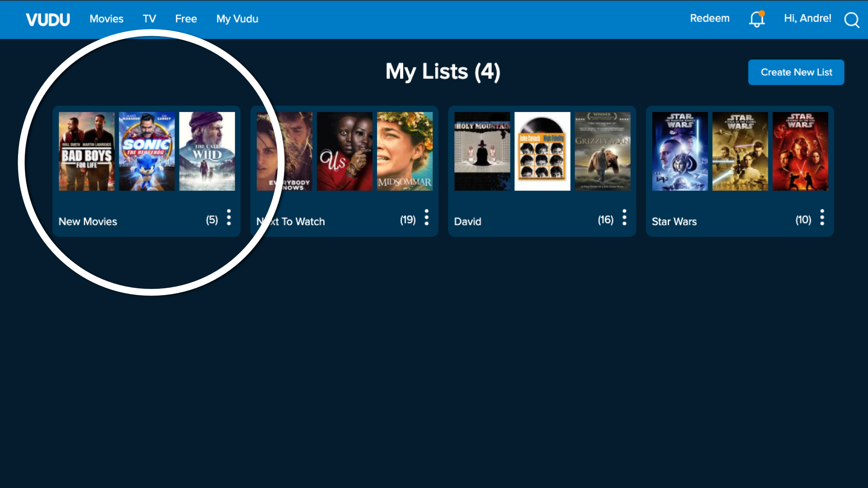
Task: Go to the TV section
Action: tap(149, 19)
